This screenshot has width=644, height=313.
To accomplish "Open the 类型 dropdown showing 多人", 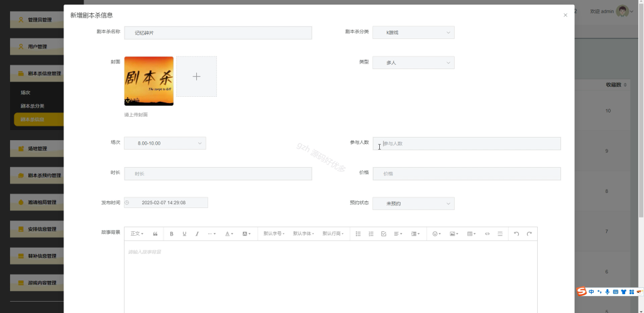I will coord(413,63).
